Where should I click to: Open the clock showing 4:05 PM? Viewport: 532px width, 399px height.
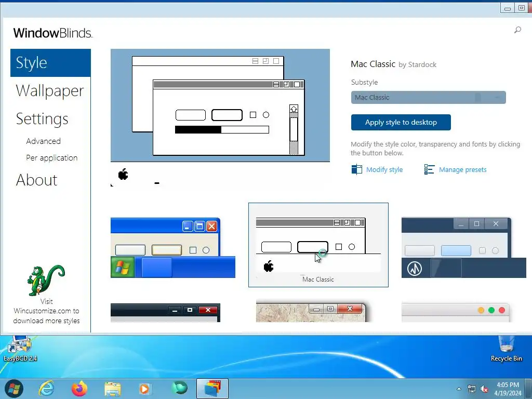coord(508,389)
